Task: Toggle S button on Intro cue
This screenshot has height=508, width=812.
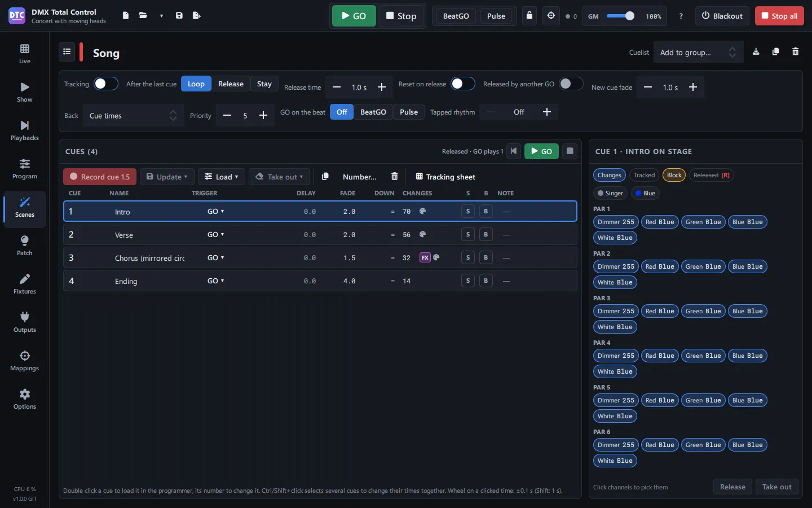Action: [468, 212]
